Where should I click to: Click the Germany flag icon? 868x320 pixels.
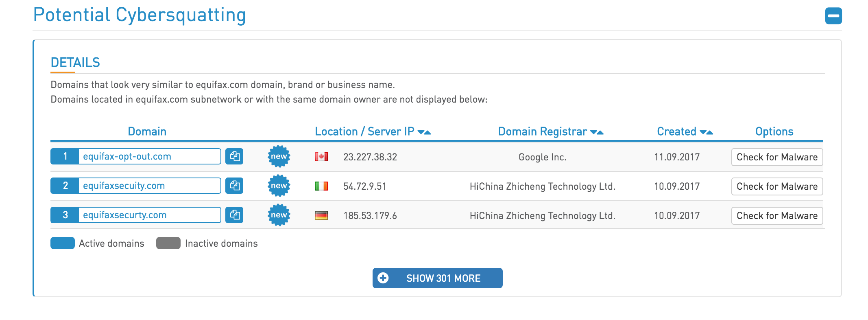321,215
